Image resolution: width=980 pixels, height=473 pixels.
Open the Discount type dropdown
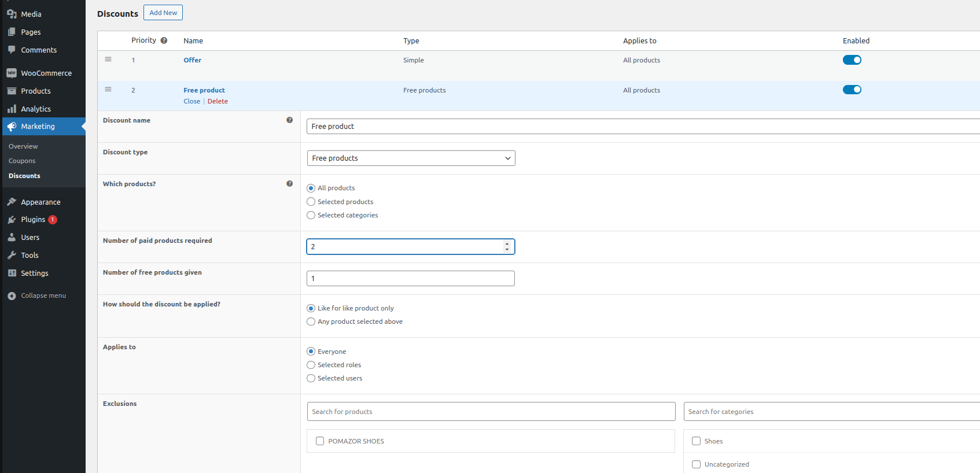coord(411,158)
